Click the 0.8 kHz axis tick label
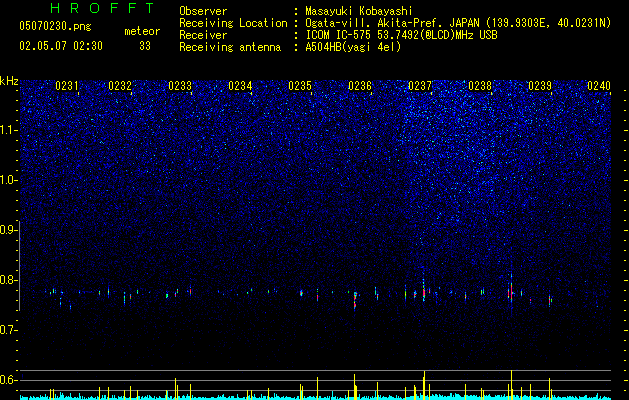 pyautogui.click(x=7, y=280)
